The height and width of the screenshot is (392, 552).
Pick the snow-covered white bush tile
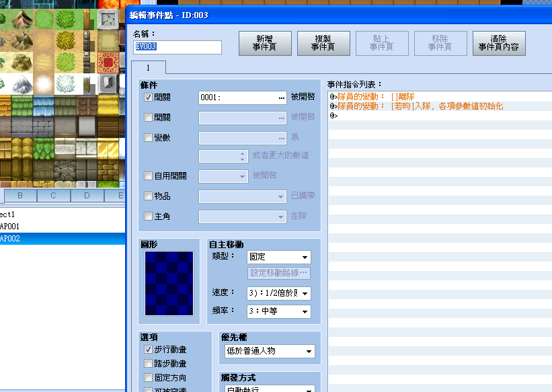tap(65, 84)
